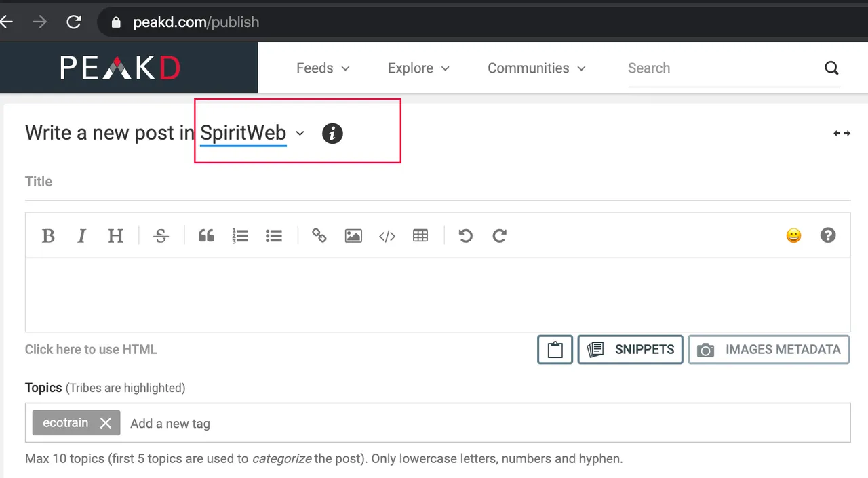Insert an image via picture icon
This screenshot has height=478, width=868.
pyautogui.click(x=353, y=236)
